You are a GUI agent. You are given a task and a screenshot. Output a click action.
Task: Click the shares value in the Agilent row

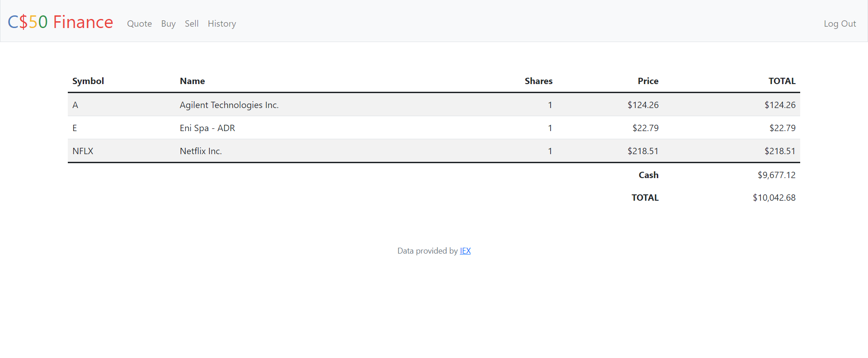[x=550, y=105]
